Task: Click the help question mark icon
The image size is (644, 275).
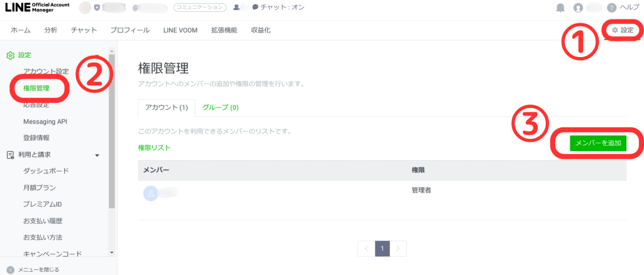Action: point(612,8)
